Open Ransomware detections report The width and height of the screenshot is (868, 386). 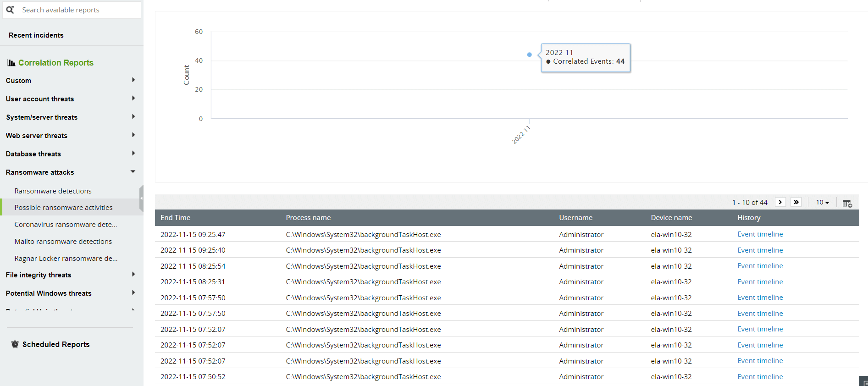[x=53, y=191]
